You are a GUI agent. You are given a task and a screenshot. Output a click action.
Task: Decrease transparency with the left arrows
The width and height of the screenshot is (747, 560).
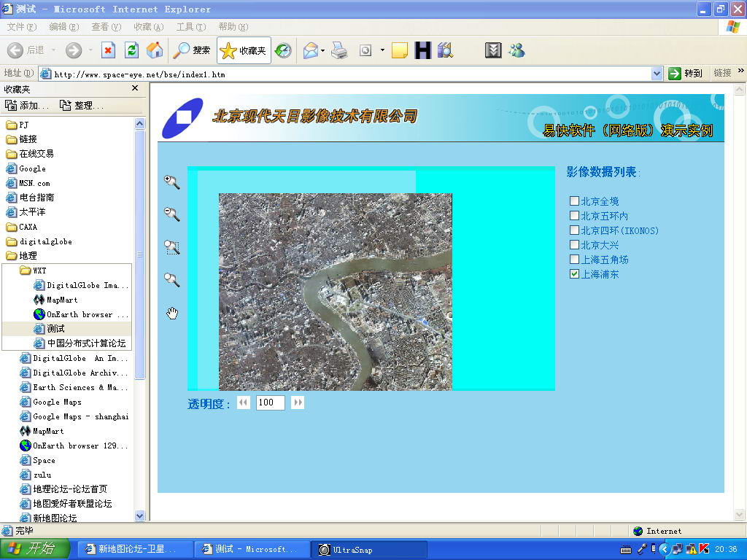click(244, 402)
